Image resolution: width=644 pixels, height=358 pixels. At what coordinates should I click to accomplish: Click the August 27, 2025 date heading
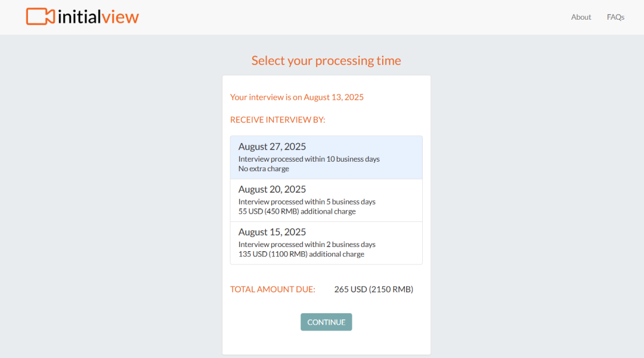point(272,147)
